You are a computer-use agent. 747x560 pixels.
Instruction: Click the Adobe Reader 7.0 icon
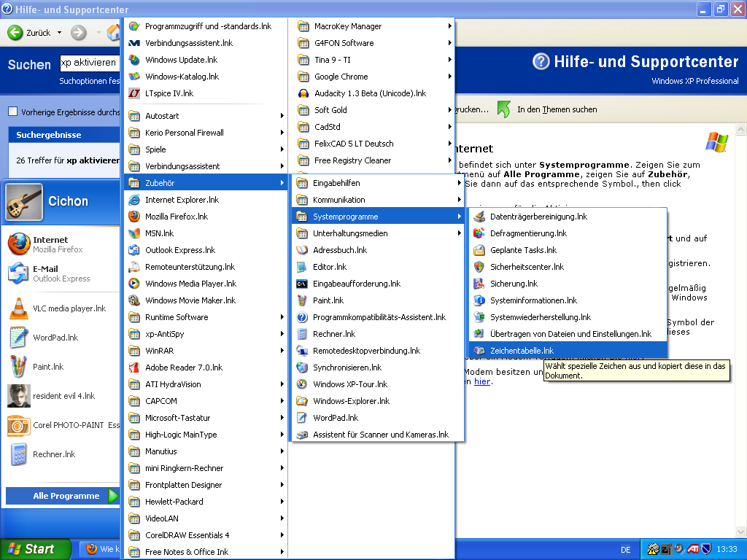(134, 367)
